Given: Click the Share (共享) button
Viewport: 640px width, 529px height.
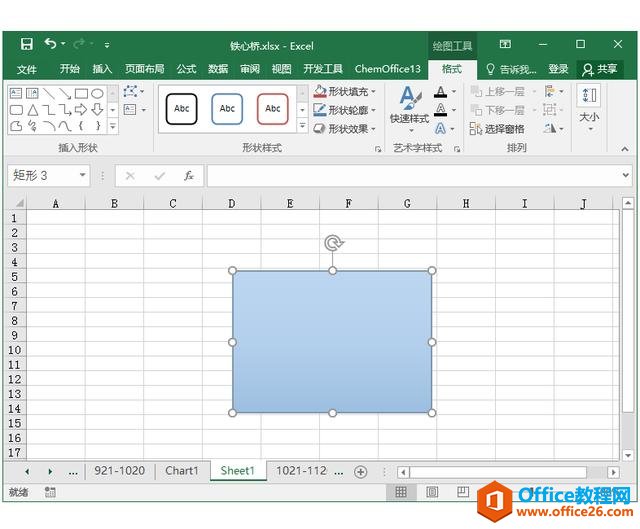Looking at the screenshot, I should pyautogui.click(x=600, y=69).
